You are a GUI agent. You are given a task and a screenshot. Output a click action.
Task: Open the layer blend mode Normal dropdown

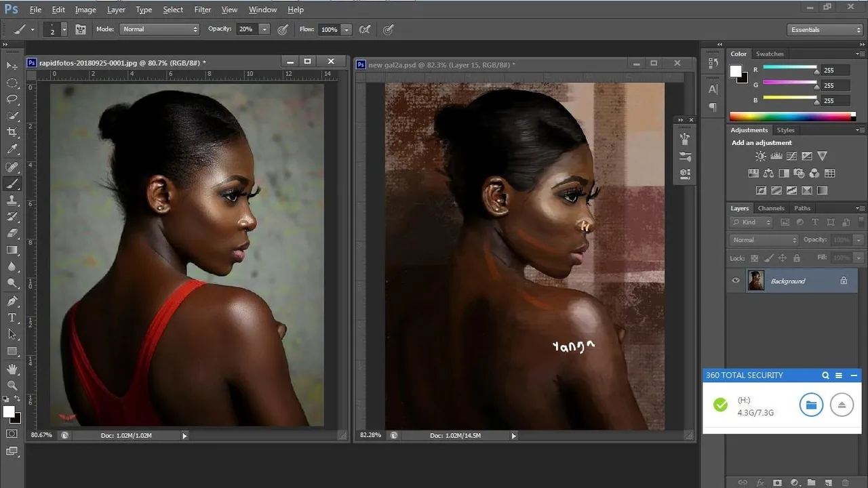tap(764, 240)
